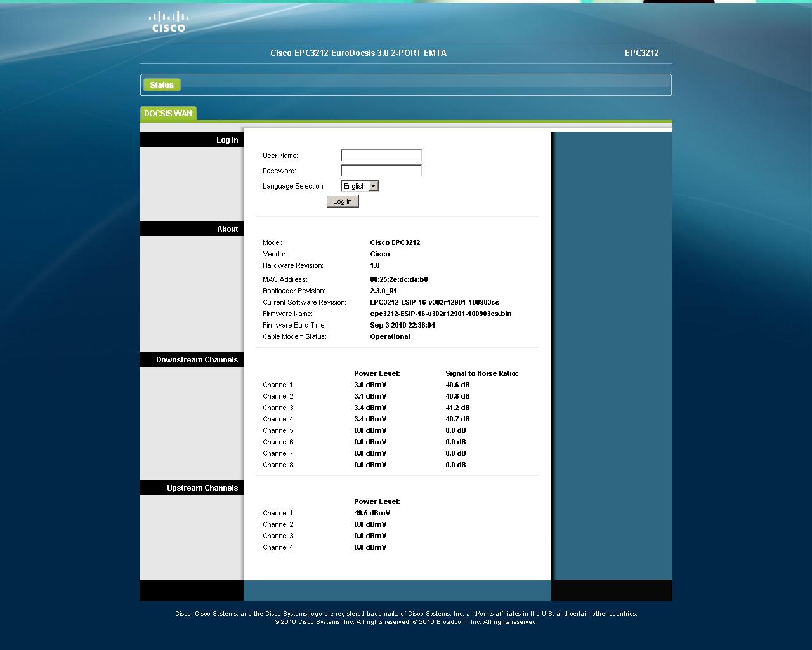Click the EPC3212 model text in header
Image resolution: width=812 pixels, height=650 pixels.
tap(641, 53)
